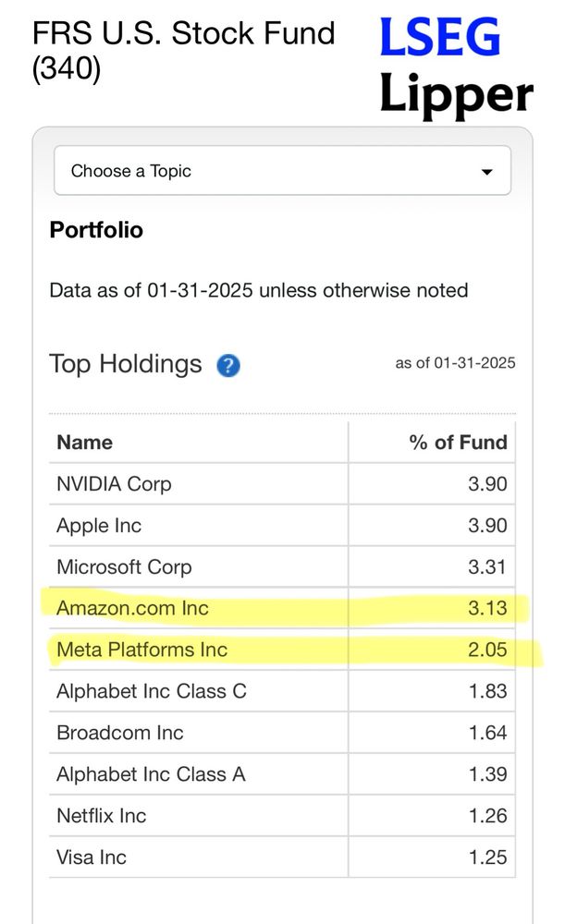Click the % of Fund column header
Screen dimensions: 565x924
459,443
